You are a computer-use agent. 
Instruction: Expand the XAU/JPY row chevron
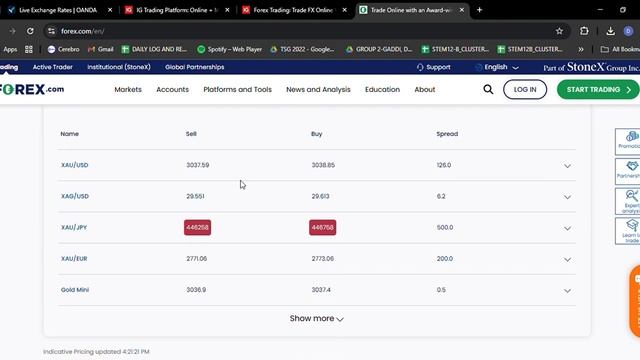(x=567, y=228)
